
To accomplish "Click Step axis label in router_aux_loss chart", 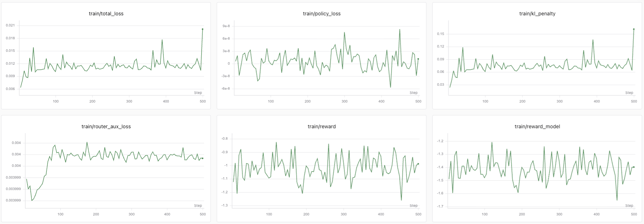I will [x=198, y=205].
